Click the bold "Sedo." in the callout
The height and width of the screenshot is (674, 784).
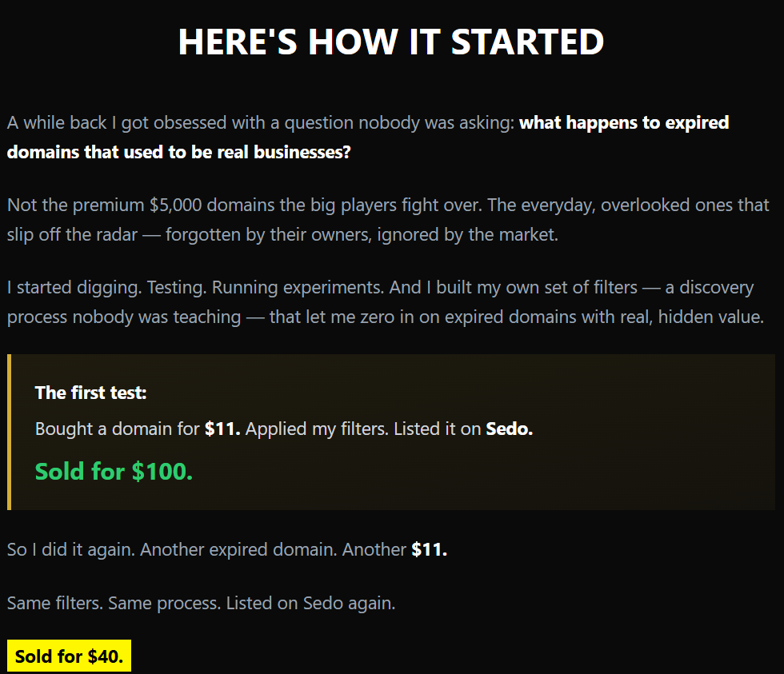coord(510,429)
